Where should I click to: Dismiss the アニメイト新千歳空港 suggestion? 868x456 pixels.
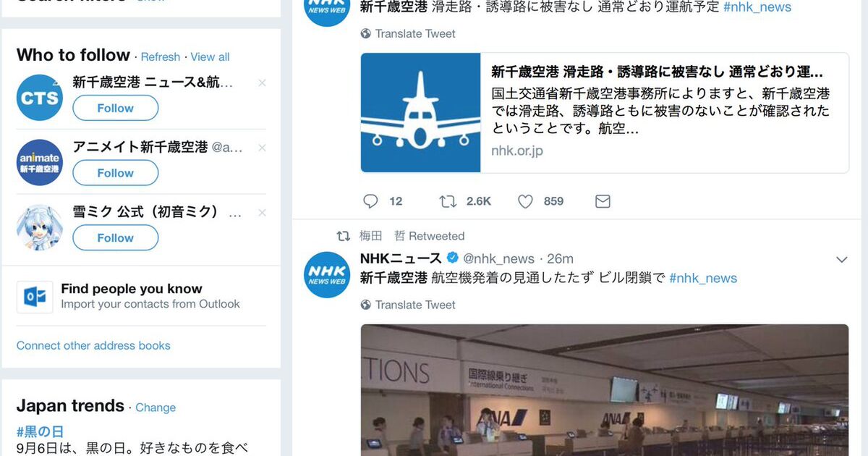point(262,148)
